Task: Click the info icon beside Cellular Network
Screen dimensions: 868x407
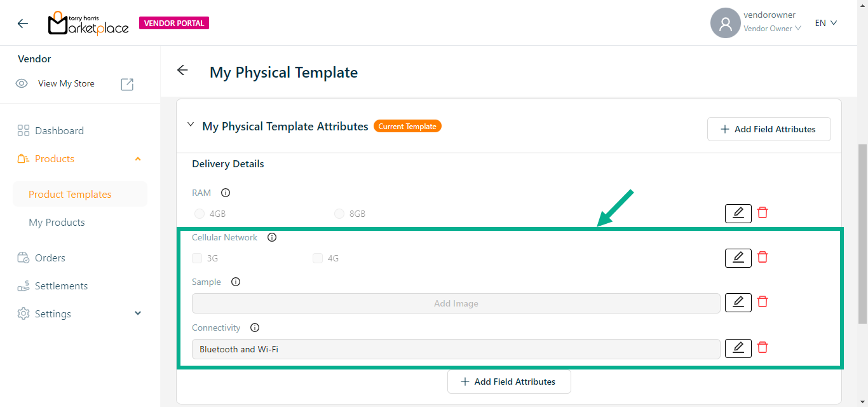Action: (272, 237)
